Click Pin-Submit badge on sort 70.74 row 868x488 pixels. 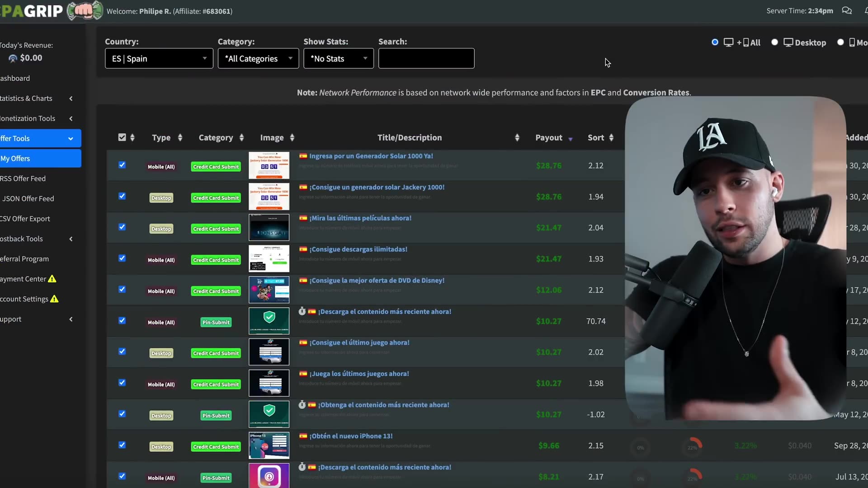coord(216,322)
